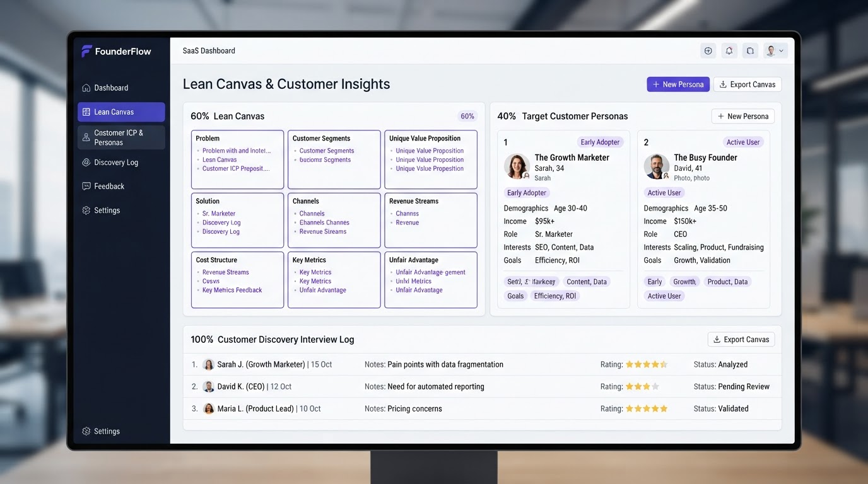
Task: Click the Settings gear in the sidebar footer
Action: (x=86, y=432)
